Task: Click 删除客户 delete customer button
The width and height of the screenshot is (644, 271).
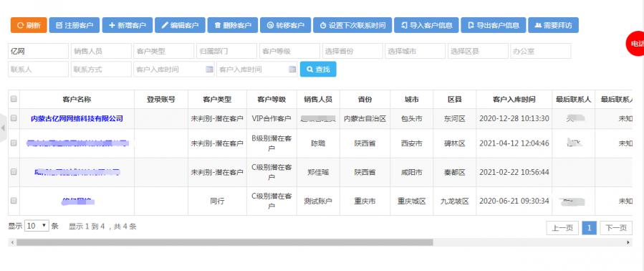Action: point(233,25)
